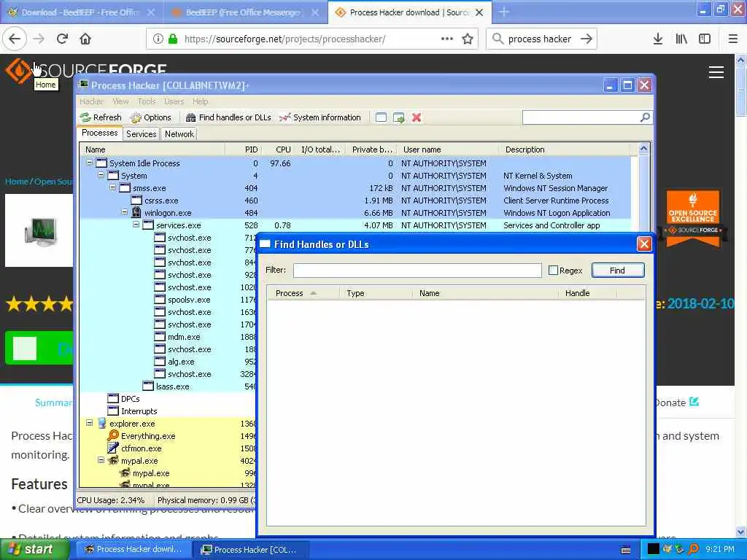Click the Open Source Excellence badge
747x560 pixels.
pos(693,219)
